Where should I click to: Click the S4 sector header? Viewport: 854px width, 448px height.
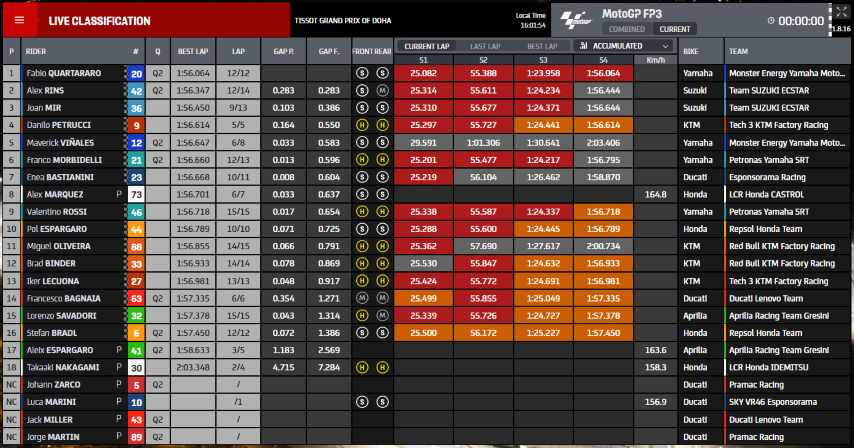[603, 60]
